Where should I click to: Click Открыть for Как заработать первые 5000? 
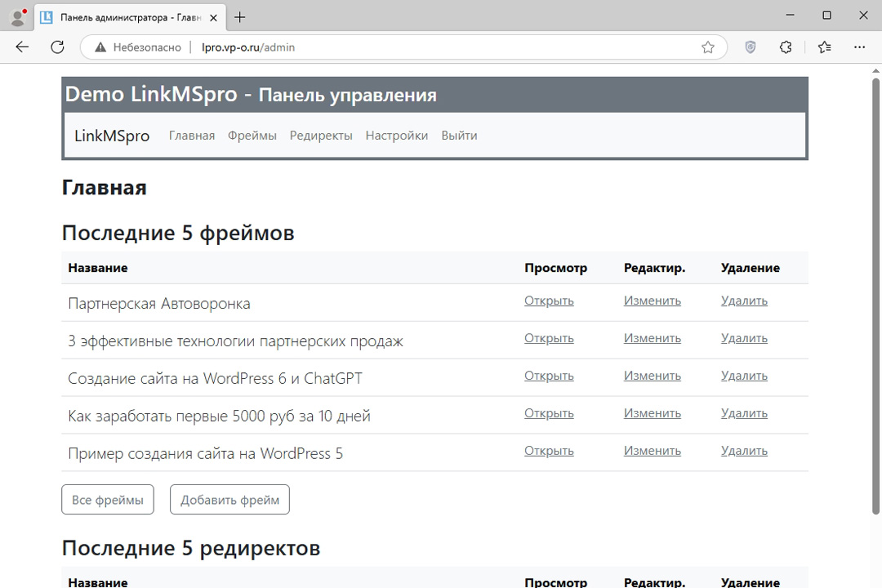click(x=549, y=413)
